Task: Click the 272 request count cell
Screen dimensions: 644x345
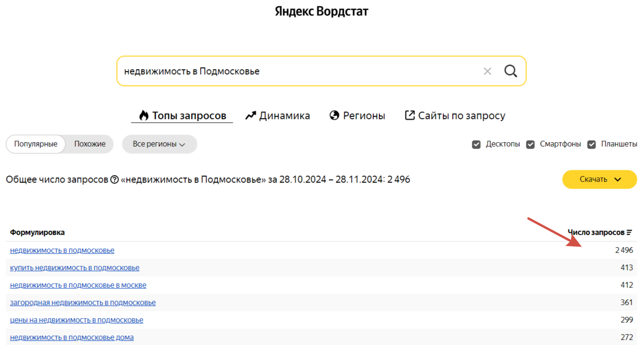Action: pyautogui.click(x=627, y=337)
